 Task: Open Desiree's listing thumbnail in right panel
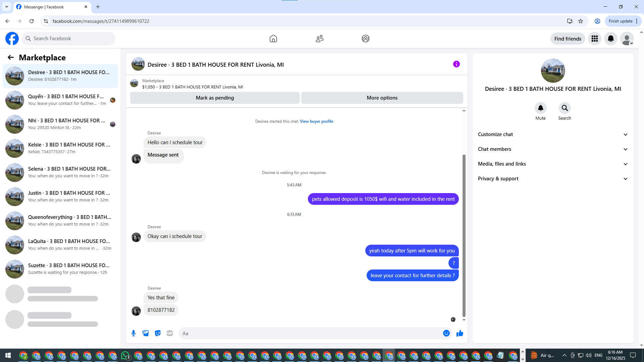[553, 71]
